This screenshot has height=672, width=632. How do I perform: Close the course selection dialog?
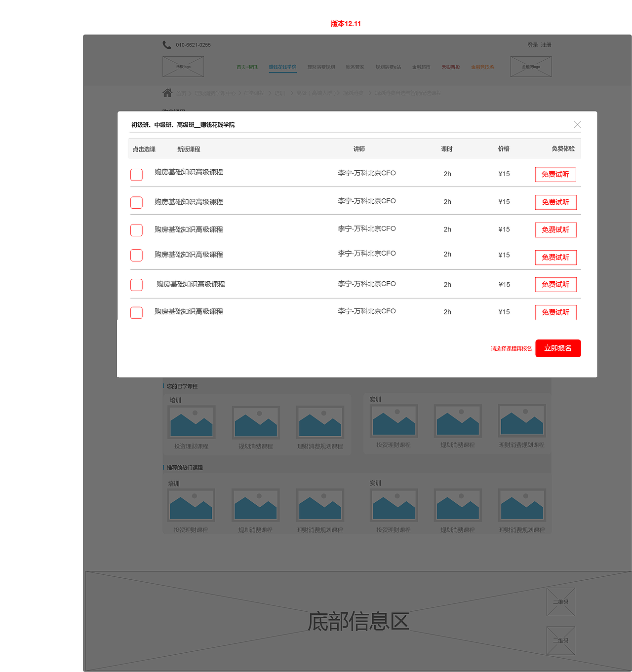[577, 124]
